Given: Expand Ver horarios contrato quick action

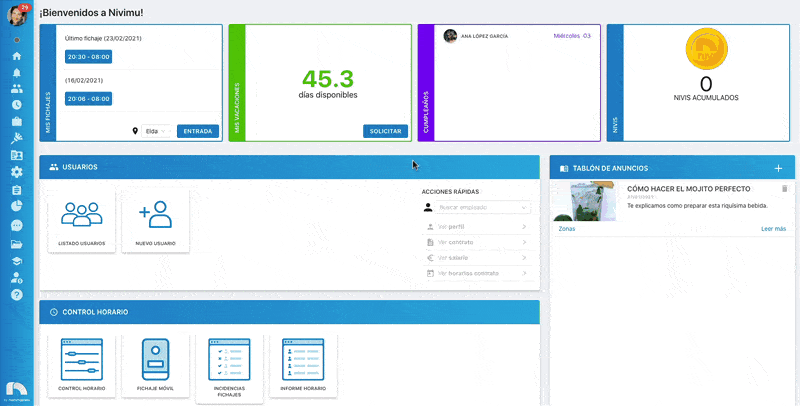Looking at the screenshot, I should [477, 273].
